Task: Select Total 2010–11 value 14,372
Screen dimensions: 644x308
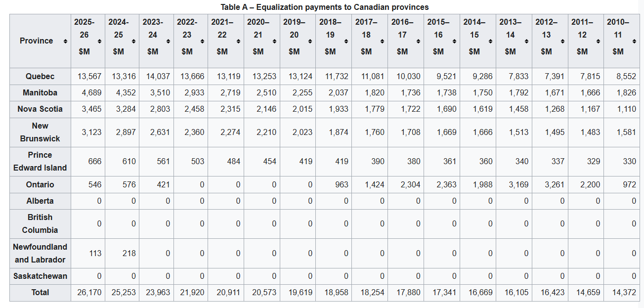Action: click(x=624, y=292)
